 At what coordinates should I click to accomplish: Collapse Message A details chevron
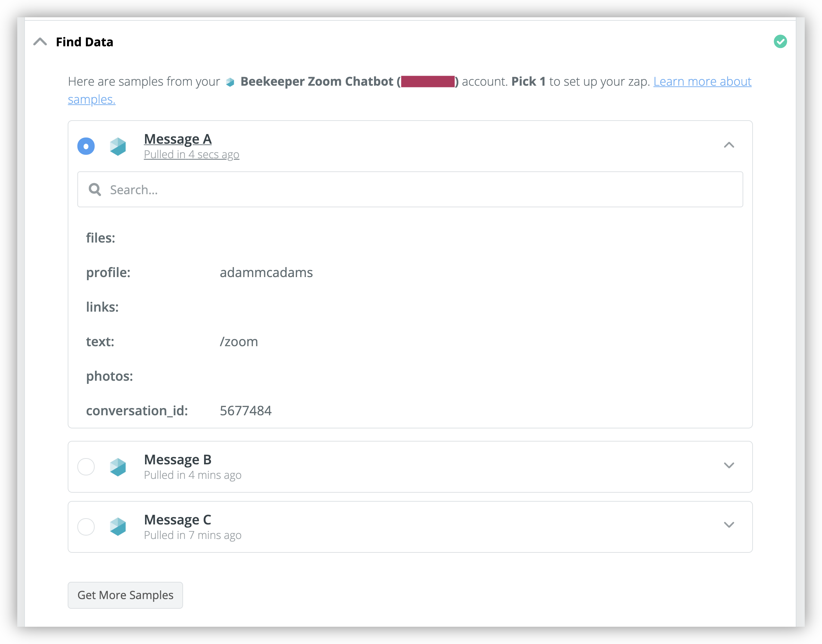pyautogui.click(x=728, y=145)
